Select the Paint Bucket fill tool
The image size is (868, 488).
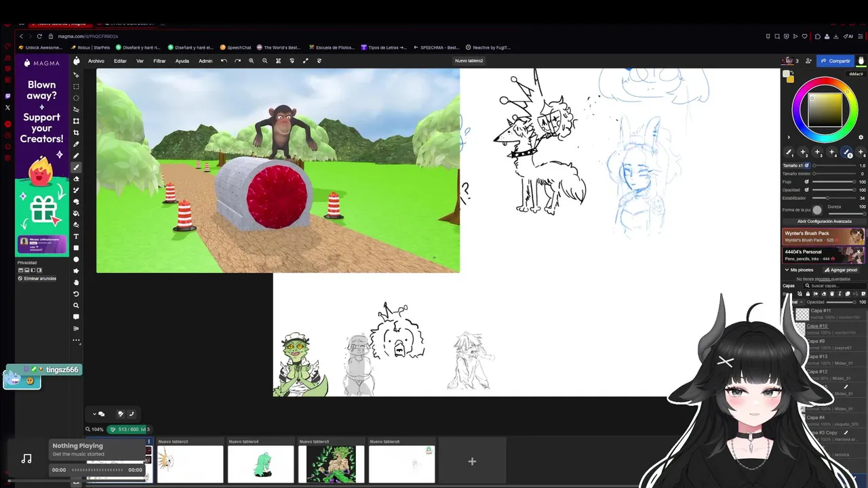(x=76, y=213)
